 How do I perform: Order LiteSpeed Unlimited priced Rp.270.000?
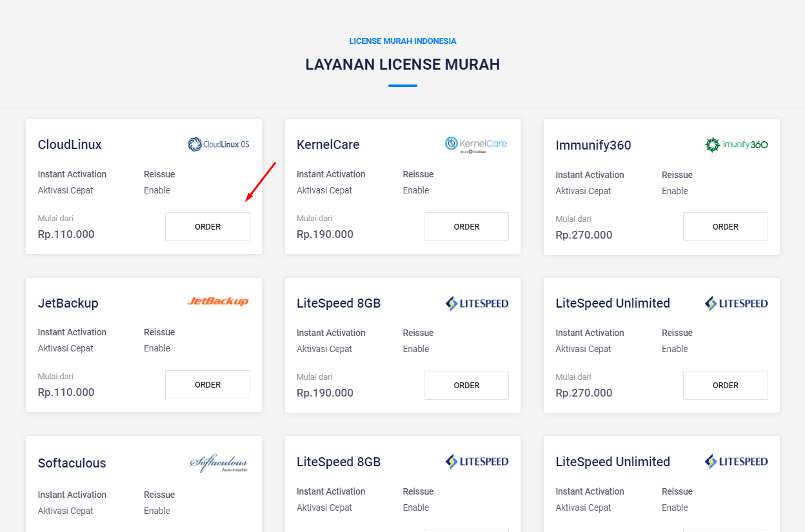click(x=725, y=386)
